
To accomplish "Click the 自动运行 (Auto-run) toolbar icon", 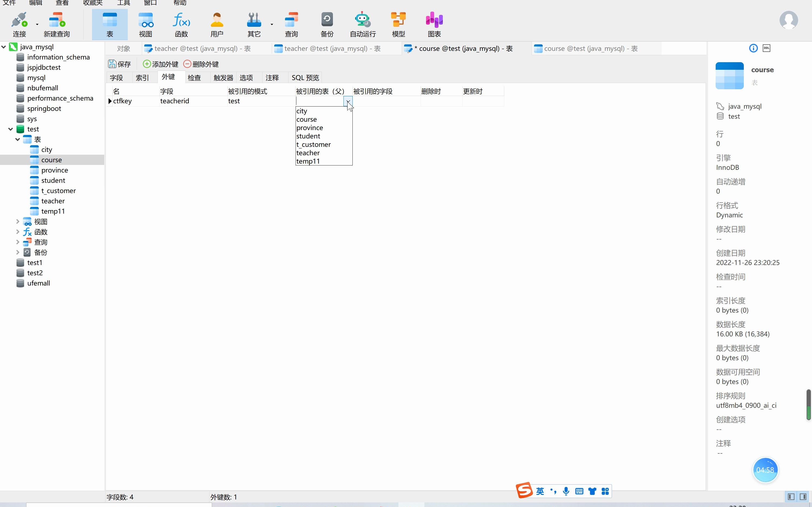I will click(362, 23).
